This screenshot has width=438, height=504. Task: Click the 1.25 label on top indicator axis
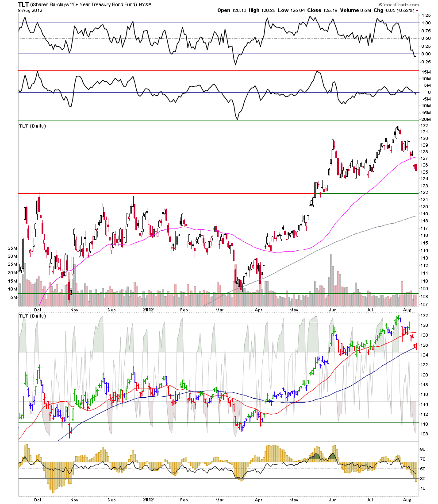point(426,15)
